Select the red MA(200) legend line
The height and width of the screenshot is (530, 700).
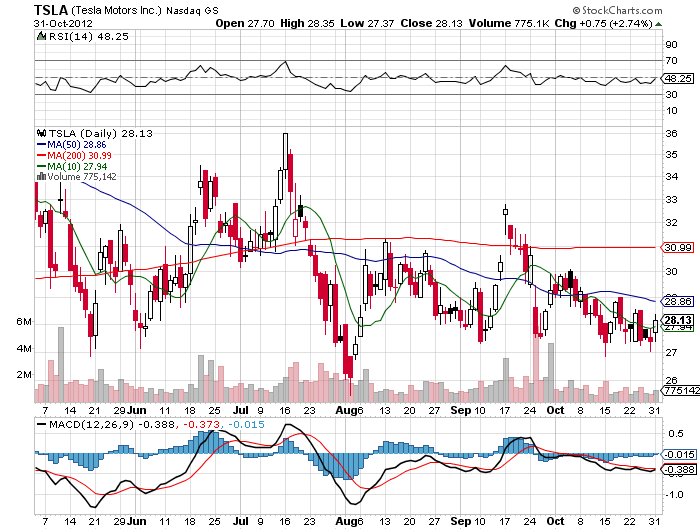(x=42, y=155)
